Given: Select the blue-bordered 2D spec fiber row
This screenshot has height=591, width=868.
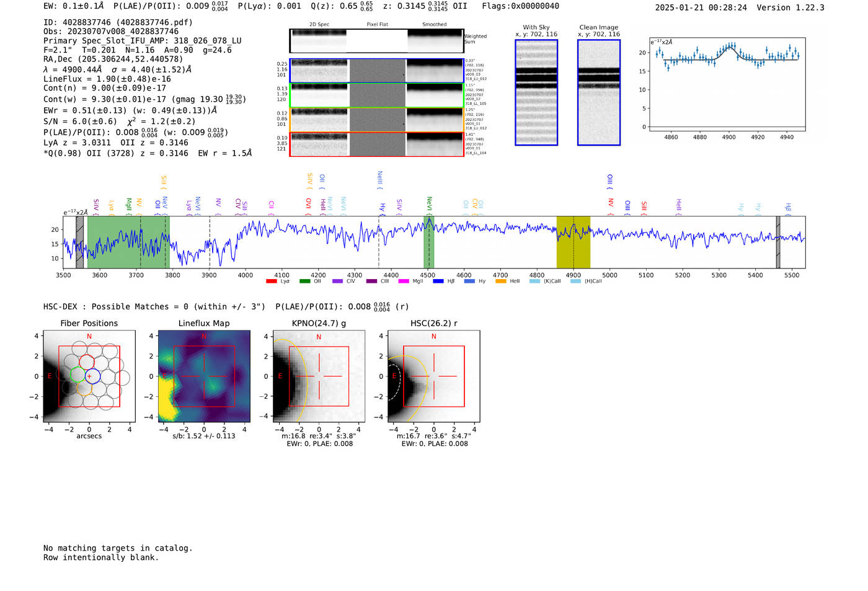Looking at the screenshot, I should [377, 71].
